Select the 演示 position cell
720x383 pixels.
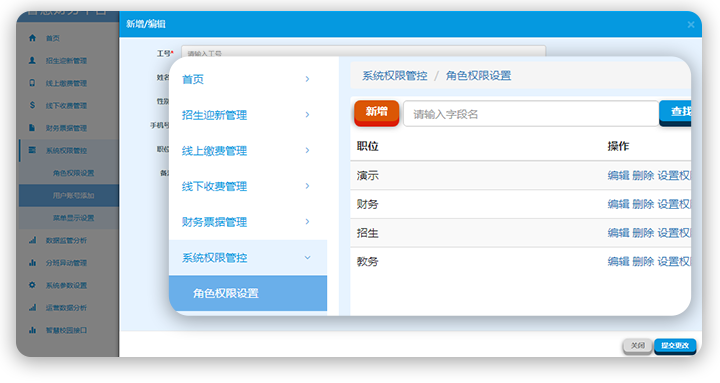367,175
